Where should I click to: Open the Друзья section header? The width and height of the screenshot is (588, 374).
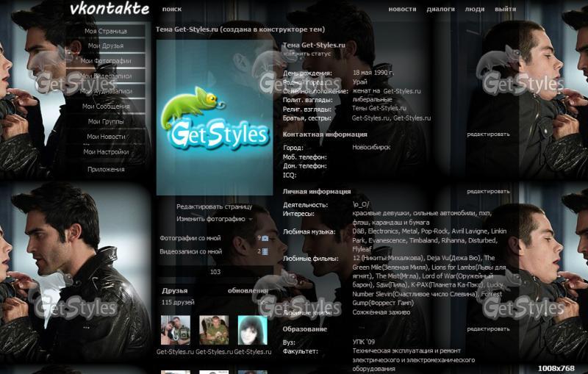pos(175,291)
